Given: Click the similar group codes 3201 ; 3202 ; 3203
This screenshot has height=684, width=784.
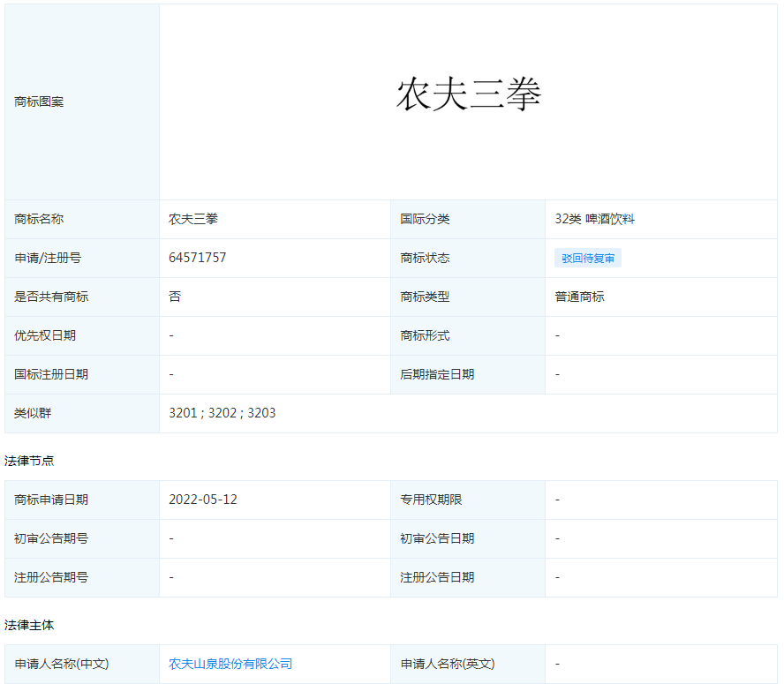Looking at the screenshot, I should 222,413.
